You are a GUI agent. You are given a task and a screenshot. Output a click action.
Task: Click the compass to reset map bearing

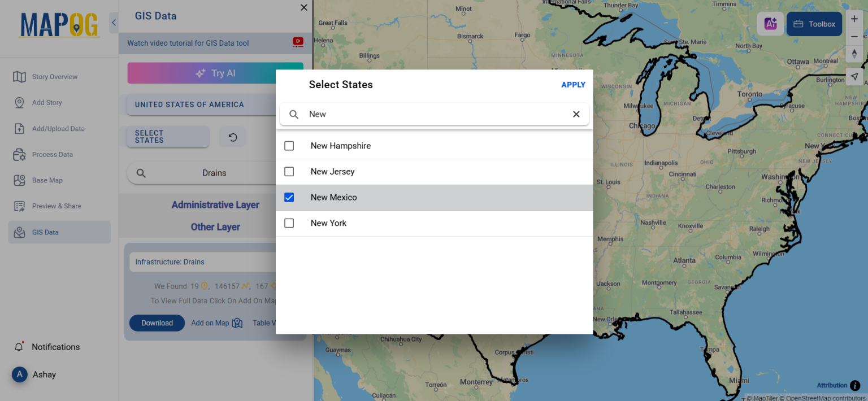coord(854,54)
